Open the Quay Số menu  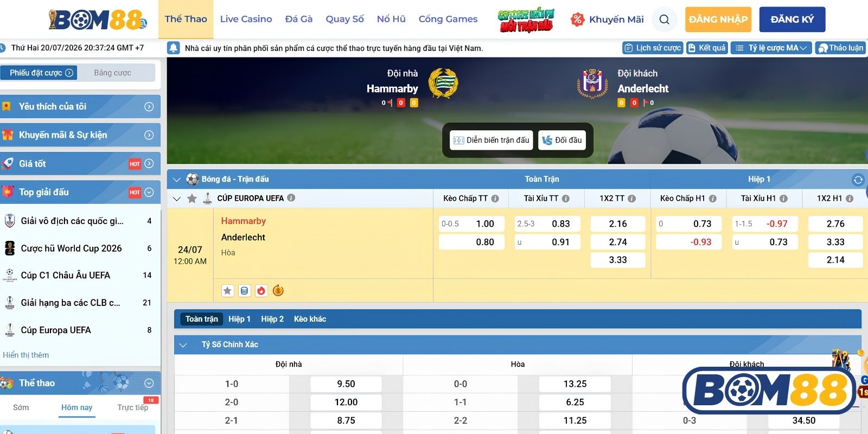click(x=344, y=19)
